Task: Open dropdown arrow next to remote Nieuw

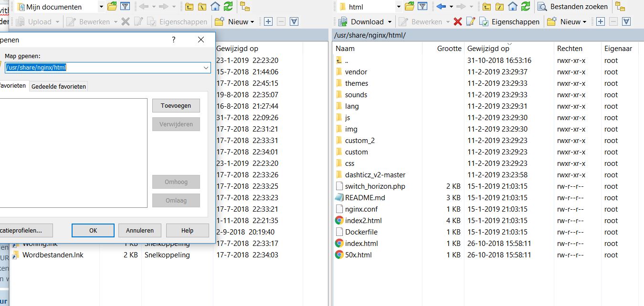Action: click(584, 21)
